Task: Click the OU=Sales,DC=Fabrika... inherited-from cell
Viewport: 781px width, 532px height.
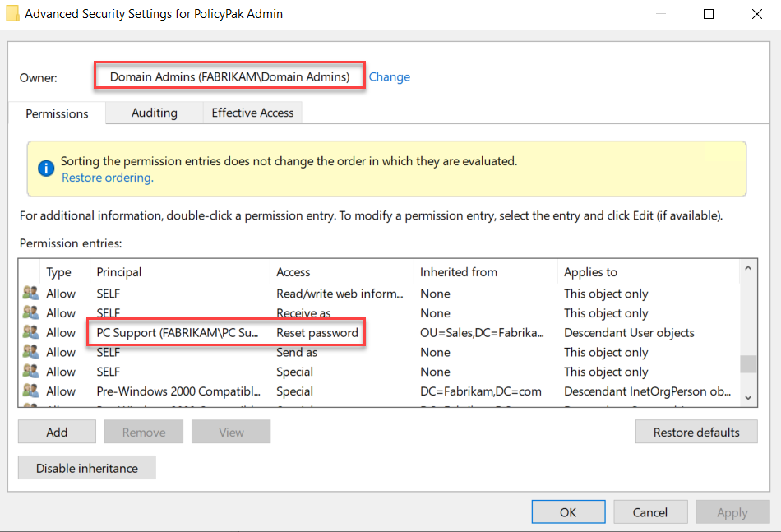Action: point(482,332)
